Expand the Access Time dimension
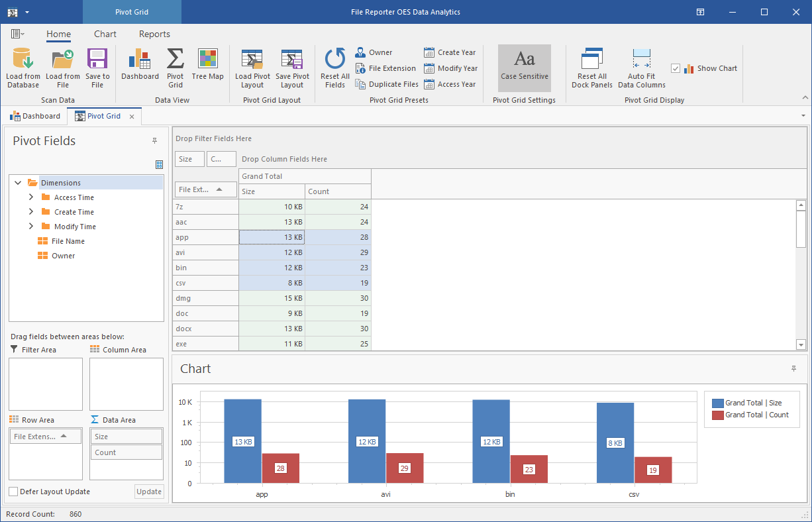 tap(30, 197)
